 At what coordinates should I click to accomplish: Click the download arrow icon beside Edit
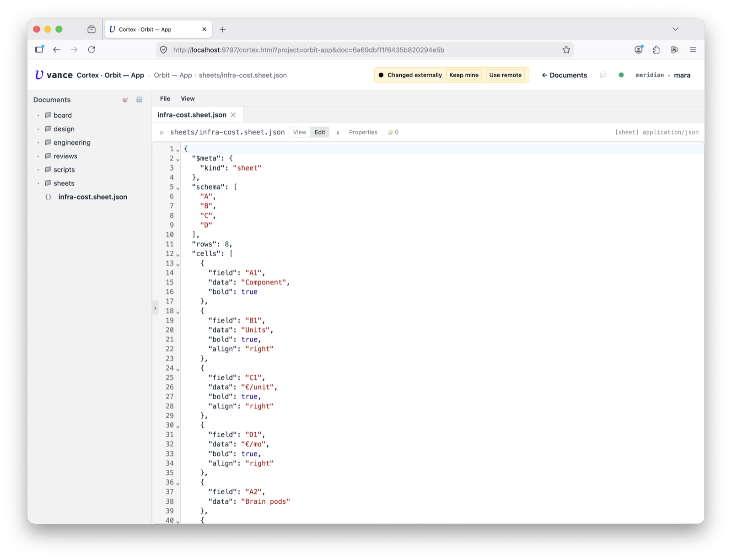[x=338, y=133]
